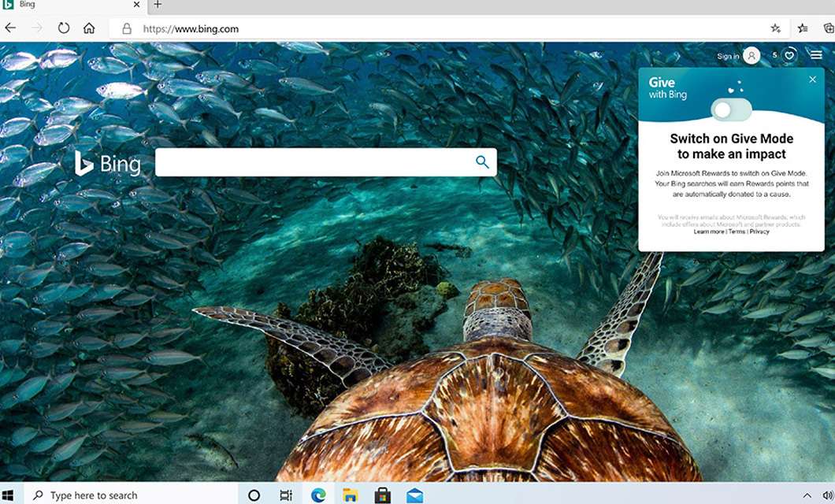Click taskbar 'Type here to search' box

tap(131, 495)
